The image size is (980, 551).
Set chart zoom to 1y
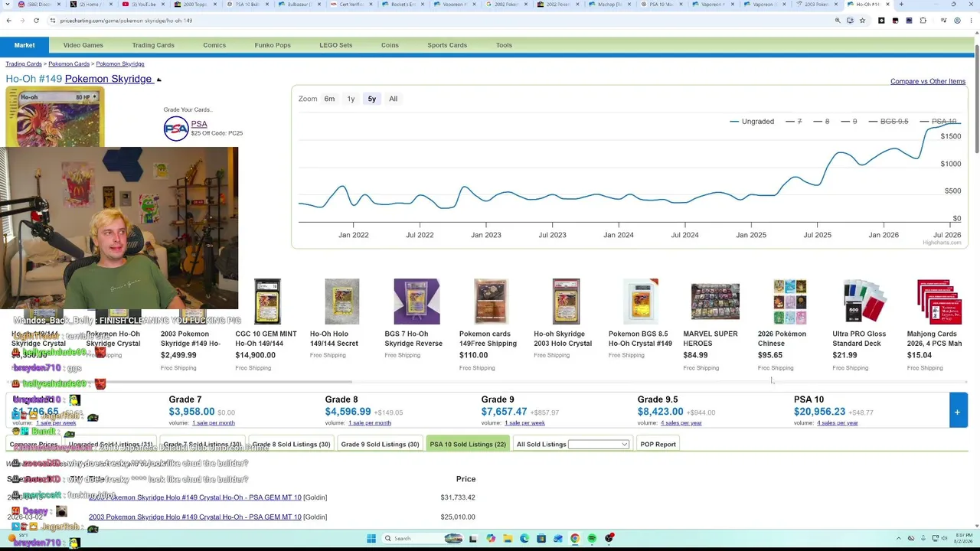click(351, 99)
